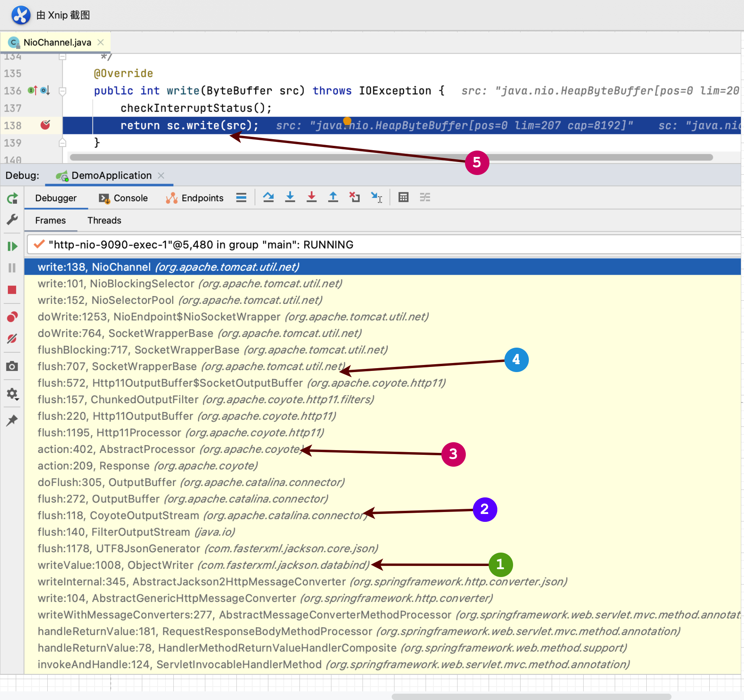Select frame flush:140, FilterOutputStream
The width and height of the screenshot is (744, 700).
click(382, 532)
